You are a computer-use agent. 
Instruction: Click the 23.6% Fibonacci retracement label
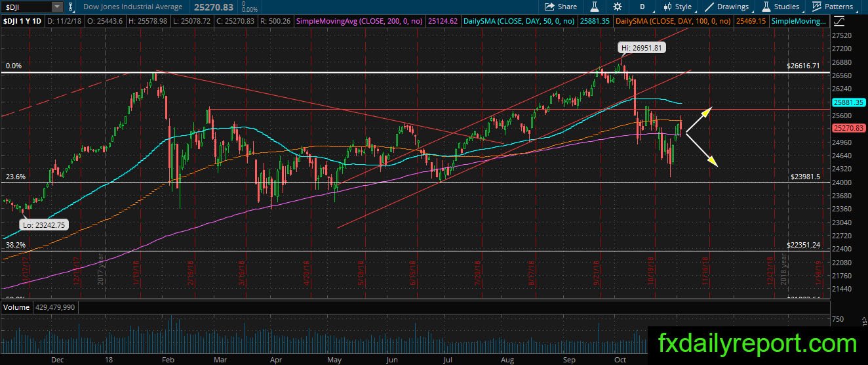16,177
